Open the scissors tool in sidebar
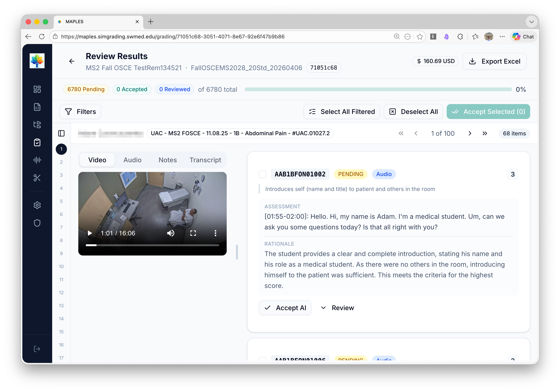Image resolution: width=560 pixels, height=392 pixels. tap(37, 178)
